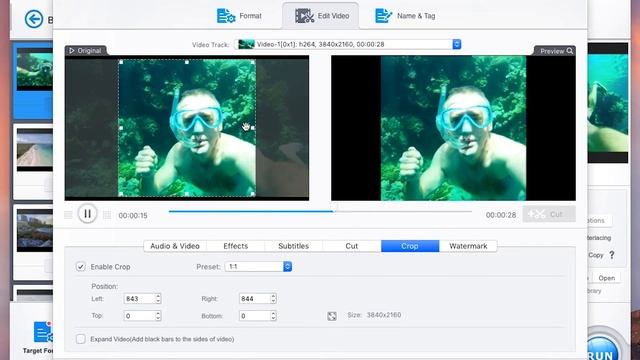Click the Size 3840x2160 text
This screenshot has width=640, height=360.
(374, 315)
